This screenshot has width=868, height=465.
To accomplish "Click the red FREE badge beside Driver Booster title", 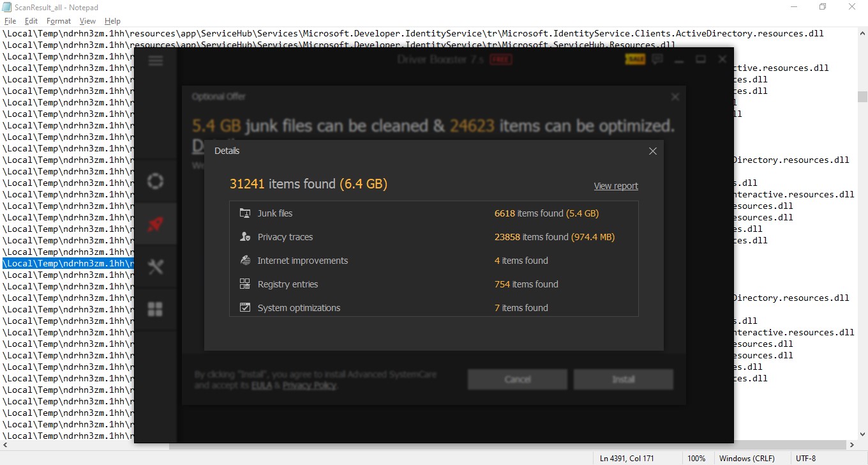I will 501,59.
